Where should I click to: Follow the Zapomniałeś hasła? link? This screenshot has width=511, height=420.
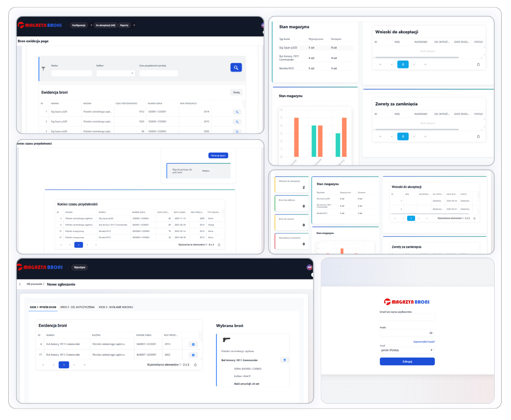coord(424,342)
